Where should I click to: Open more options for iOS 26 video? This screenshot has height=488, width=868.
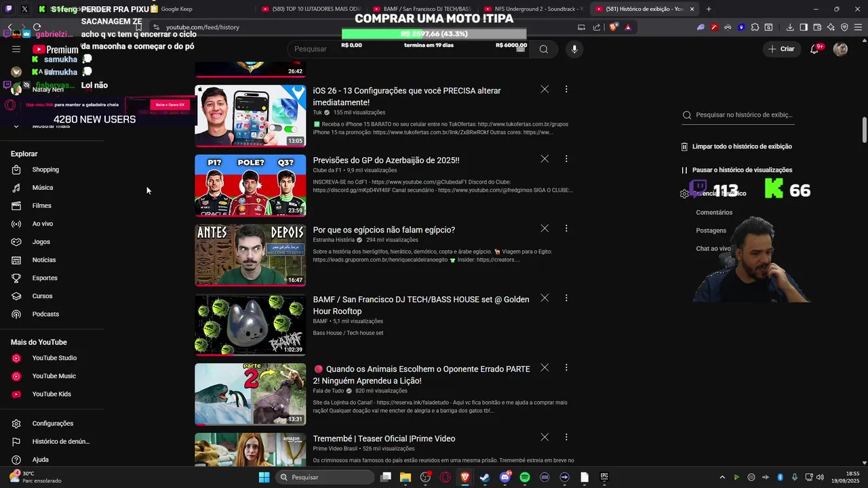566,89
